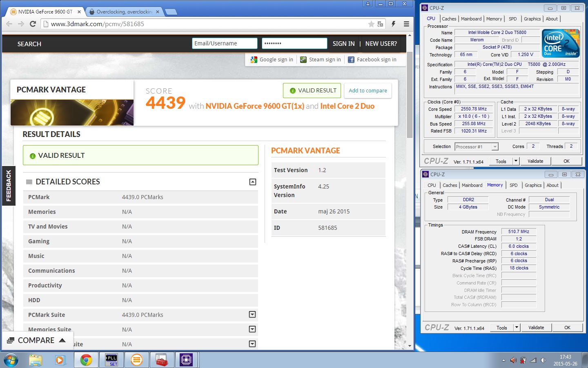This screenshot has height=368, width=588.
Task: Open About tab in lower CPU-Z window
Action: click(552, 185)
